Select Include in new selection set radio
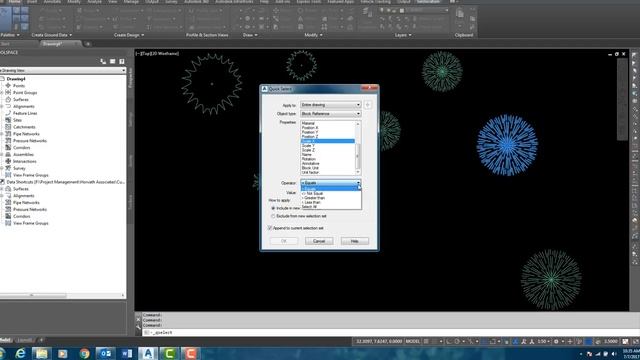 coord(273,208)
